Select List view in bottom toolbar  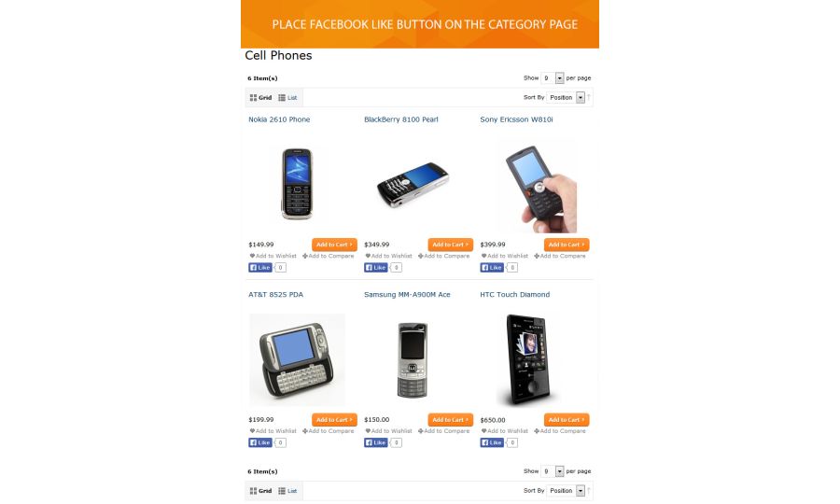287,491
